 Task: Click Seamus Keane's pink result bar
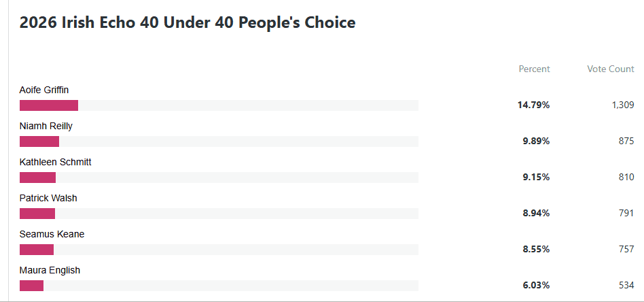(37, 250)
